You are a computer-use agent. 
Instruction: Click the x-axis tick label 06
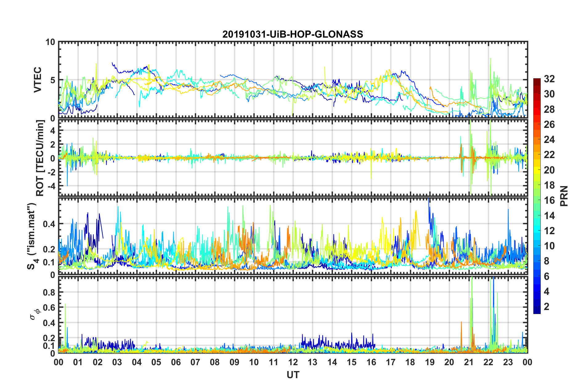coord(176,362)
